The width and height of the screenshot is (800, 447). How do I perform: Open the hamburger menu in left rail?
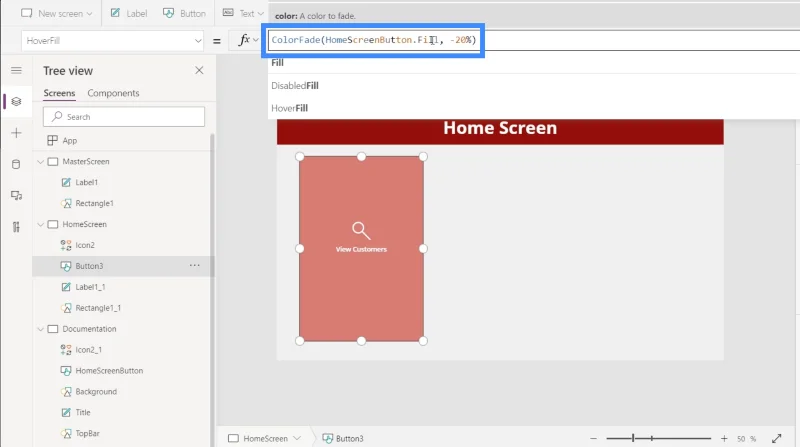click(16, 70)
